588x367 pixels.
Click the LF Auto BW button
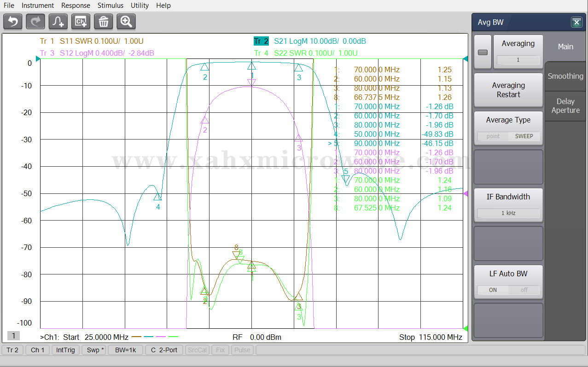point(508,282)
